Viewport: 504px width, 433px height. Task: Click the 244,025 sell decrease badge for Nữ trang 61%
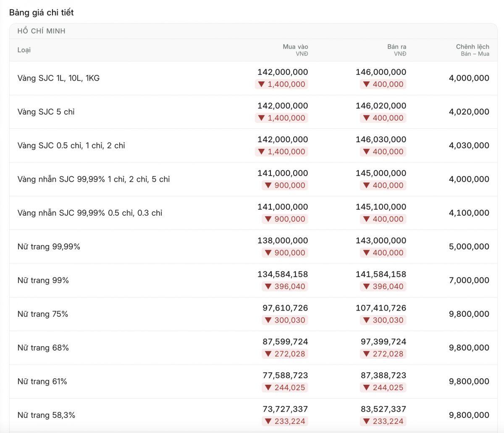383,388
